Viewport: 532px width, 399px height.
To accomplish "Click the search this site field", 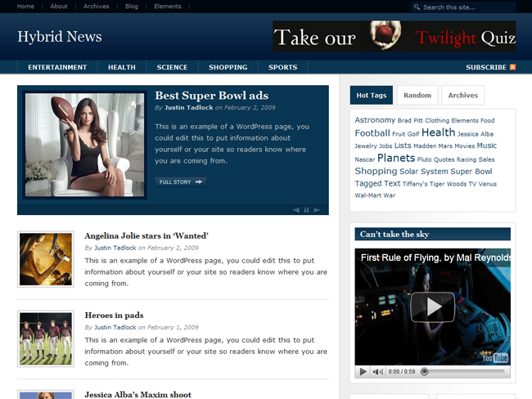I will pos(463,7).
